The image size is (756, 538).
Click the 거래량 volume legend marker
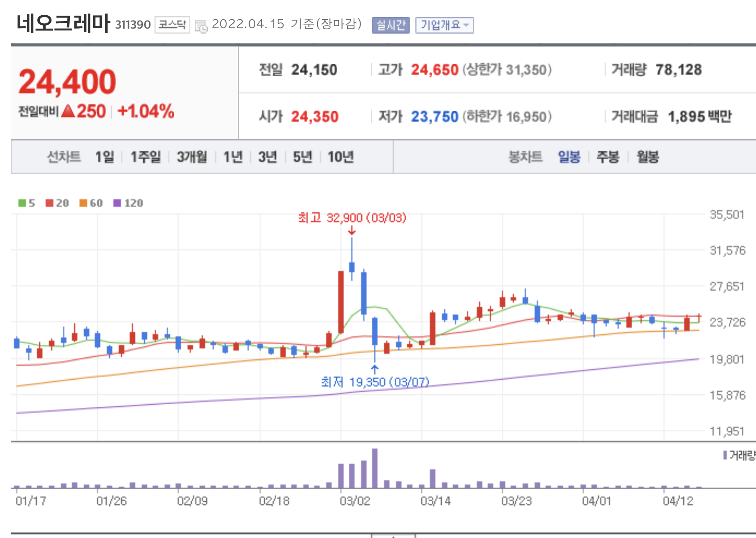725,455
